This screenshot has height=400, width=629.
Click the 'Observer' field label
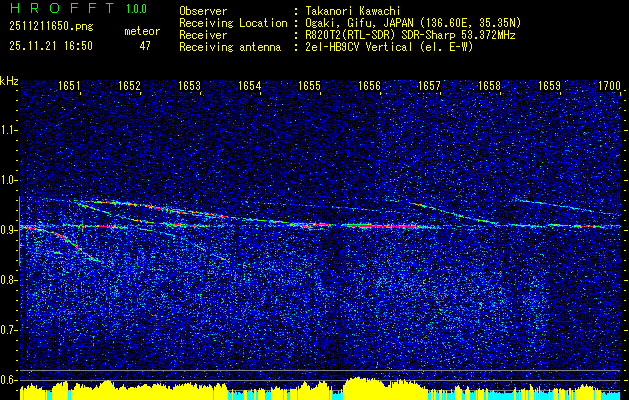pyautogui.click(x=203, y=11)
